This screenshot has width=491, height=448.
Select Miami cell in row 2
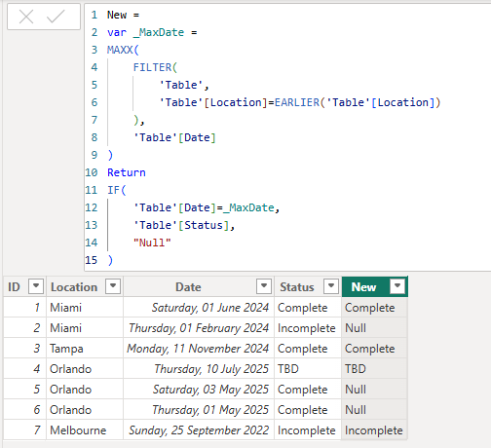[85, 328]
